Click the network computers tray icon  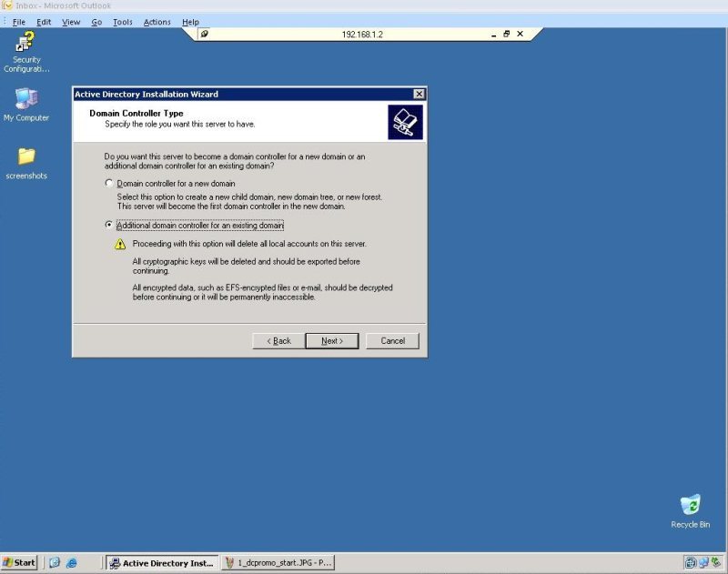[x=703, y=562]
